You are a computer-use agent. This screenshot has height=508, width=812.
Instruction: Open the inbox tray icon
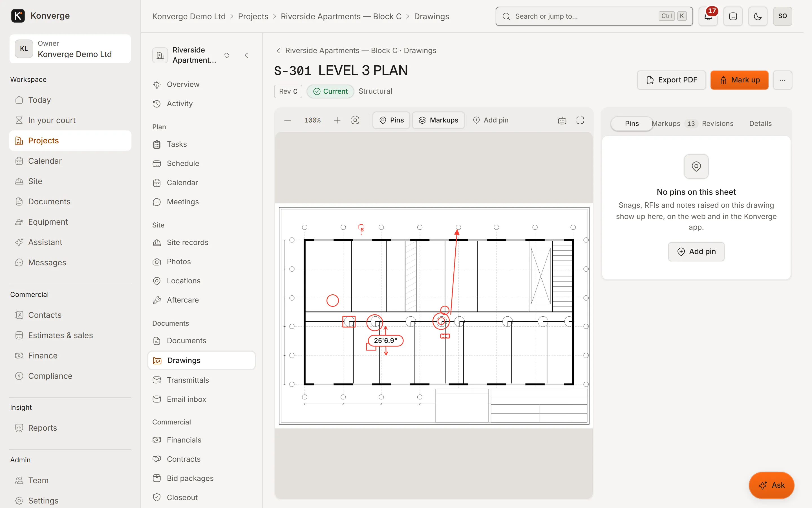click(x=733, y=16)
